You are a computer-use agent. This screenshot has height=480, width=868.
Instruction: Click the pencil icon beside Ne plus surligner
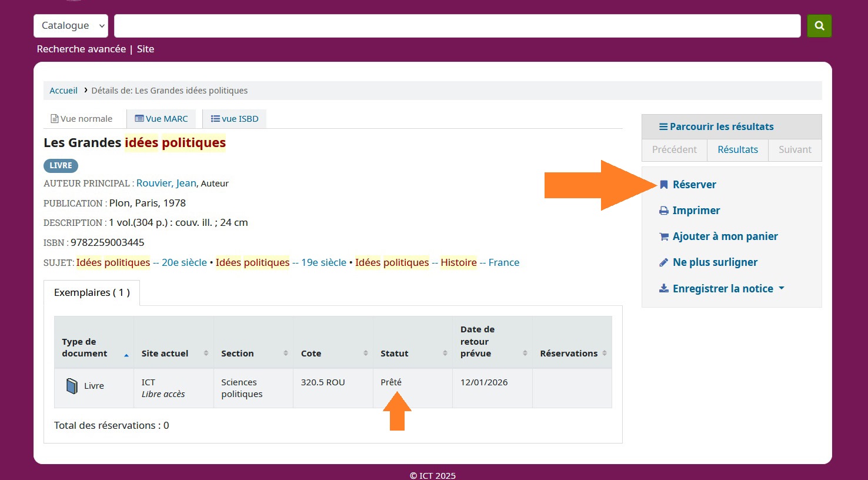tap(663, 262)
